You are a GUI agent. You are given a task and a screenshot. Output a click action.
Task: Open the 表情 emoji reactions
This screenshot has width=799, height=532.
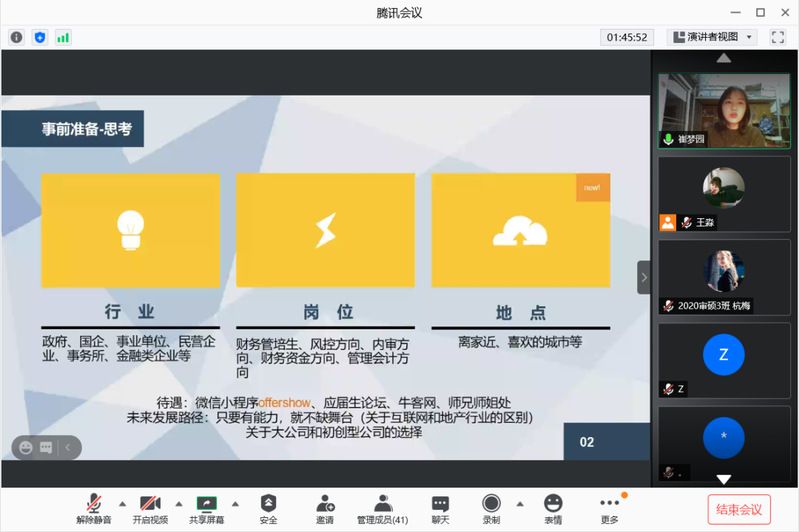pyautogui.click(x=553, y=509)
